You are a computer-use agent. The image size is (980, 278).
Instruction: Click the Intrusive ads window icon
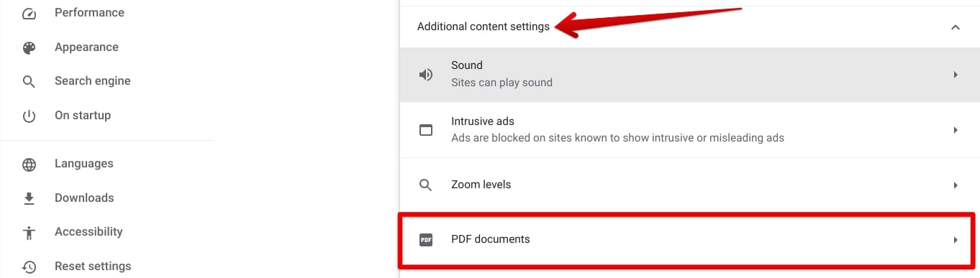click(x=426, y=130)
